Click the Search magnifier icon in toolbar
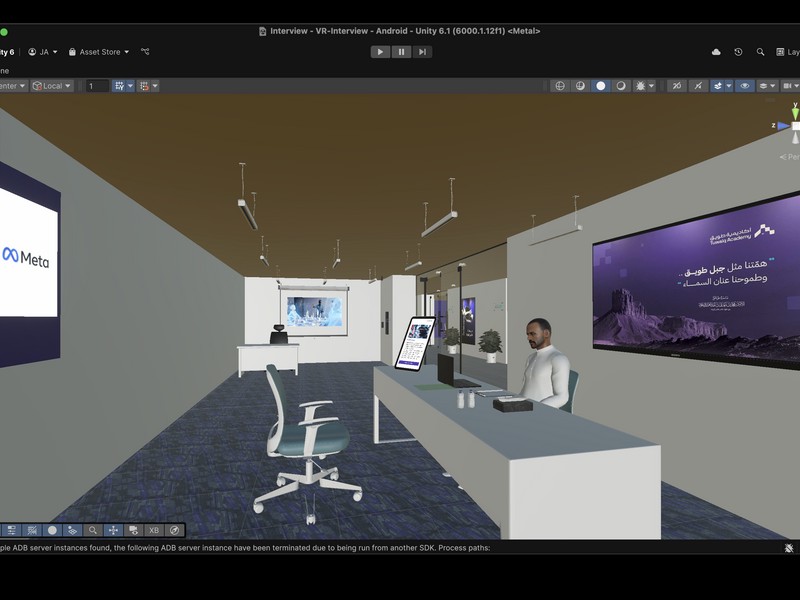The width and height of the screenshot is (800, 600). coord(760,52)
